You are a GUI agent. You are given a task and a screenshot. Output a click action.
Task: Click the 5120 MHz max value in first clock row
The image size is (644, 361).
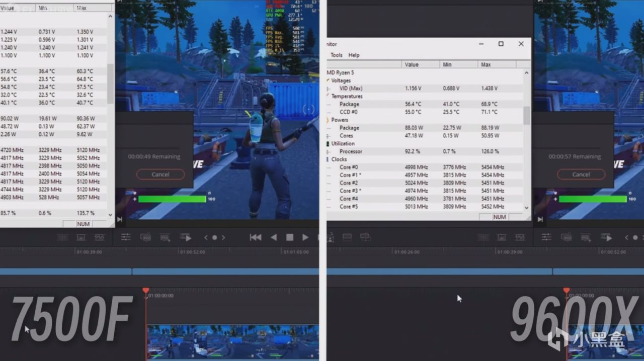[x=89, y=150]
